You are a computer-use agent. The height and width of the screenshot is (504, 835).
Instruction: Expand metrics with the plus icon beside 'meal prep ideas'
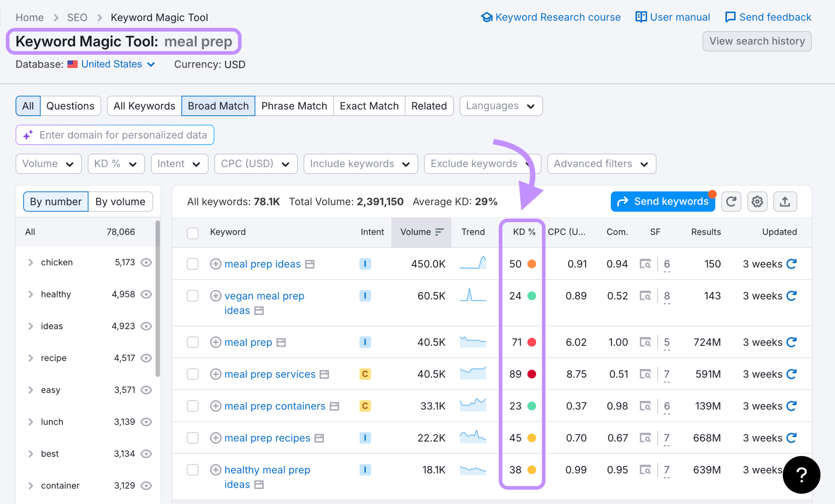(216, 264)
